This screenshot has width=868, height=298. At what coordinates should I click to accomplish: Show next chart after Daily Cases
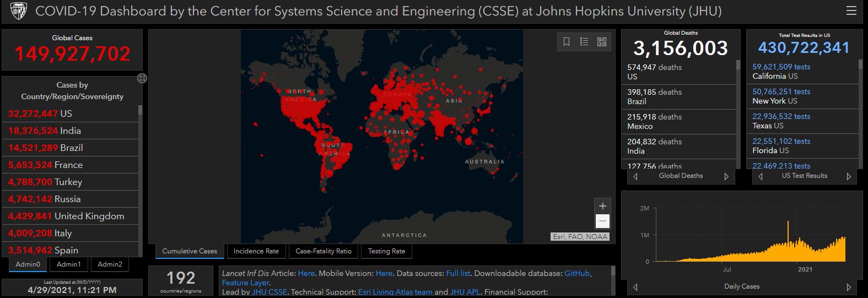(x=849, y=287)
